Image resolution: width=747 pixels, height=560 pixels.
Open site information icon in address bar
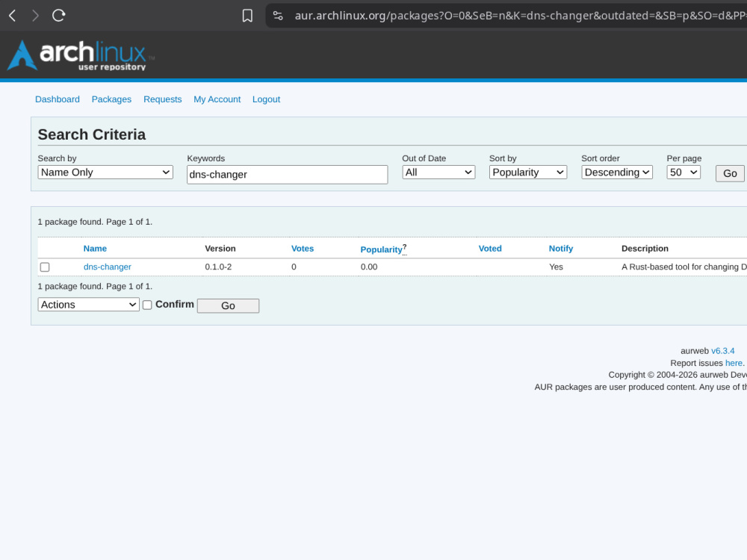pos(278,16)
